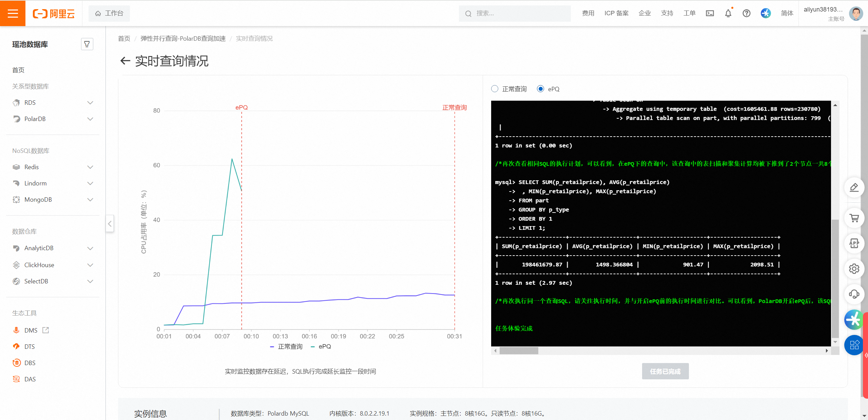Open the hamburger navigation menu
Screen dimensions: 868x420
(x=13, y=13)
